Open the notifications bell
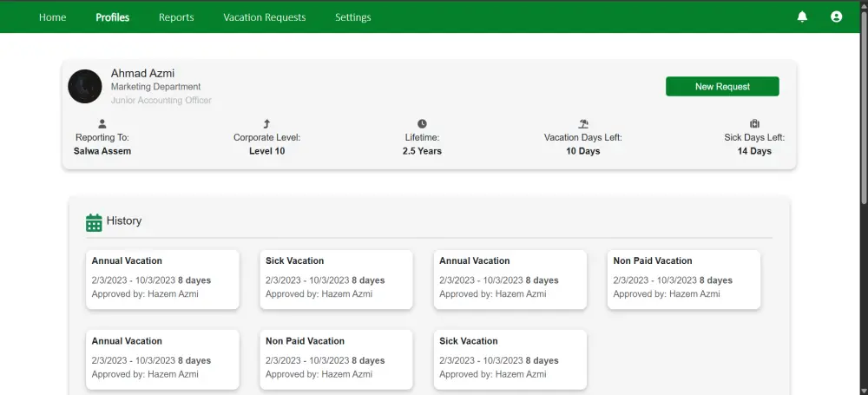The height and width of the screenshot is (395, 868). [x=802, y=16]
